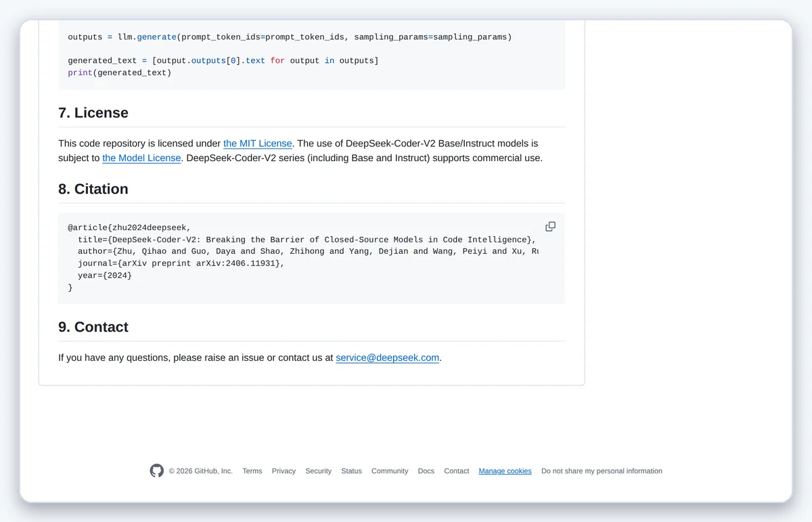Screen dimensions: 812x522
Task: Click Do not share my personal information
Action: point(602,471)
